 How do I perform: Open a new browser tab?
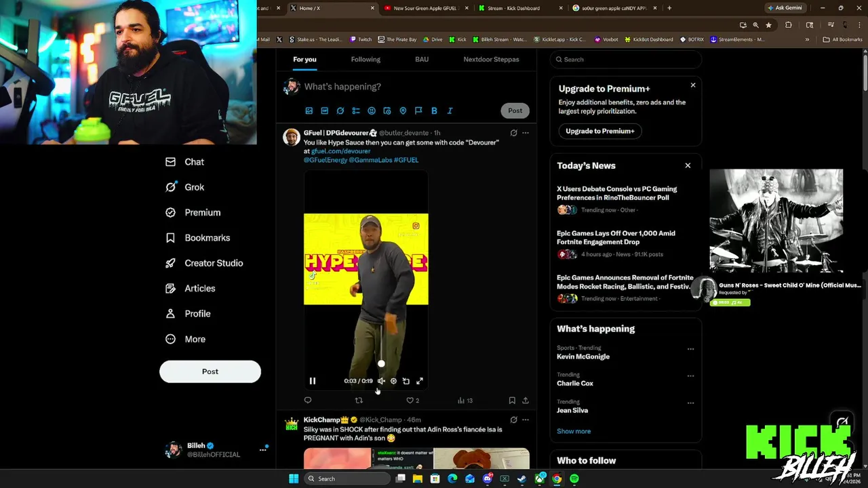[669, 8]
